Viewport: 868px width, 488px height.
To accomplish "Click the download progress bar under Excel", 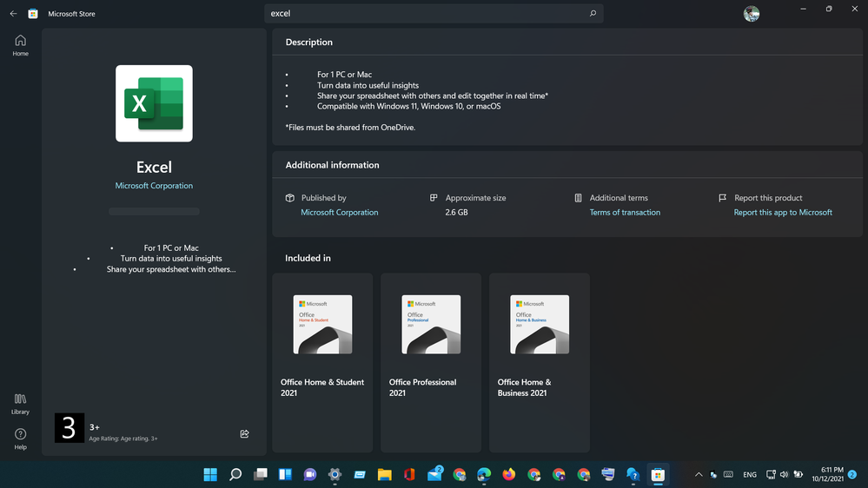I will [x=154, y=211].
